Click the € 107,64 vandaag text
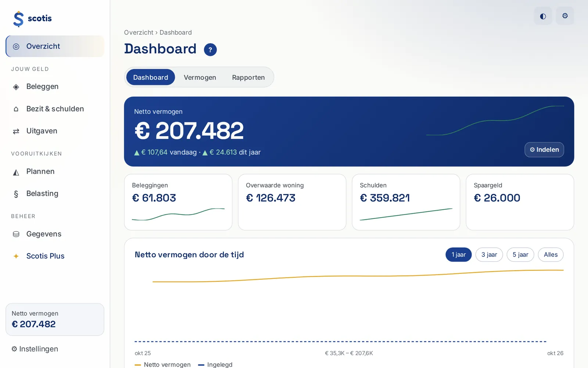Viewport: 588px width, 368px height. (x=165, y=152)
